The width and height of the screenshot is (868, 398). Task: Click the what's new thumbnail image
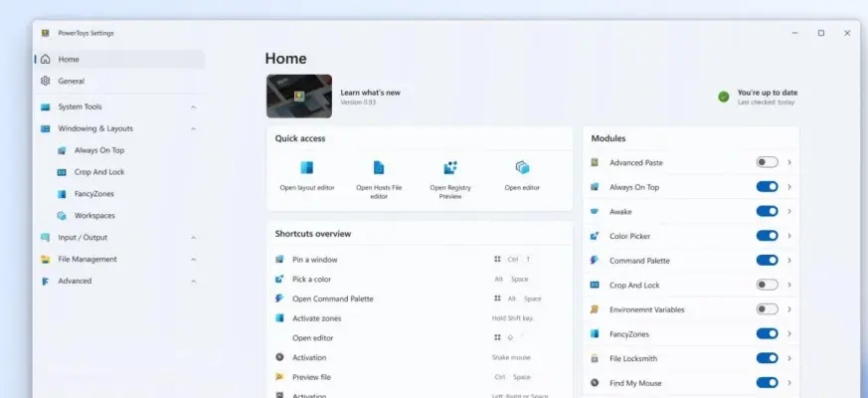point(299,97)
